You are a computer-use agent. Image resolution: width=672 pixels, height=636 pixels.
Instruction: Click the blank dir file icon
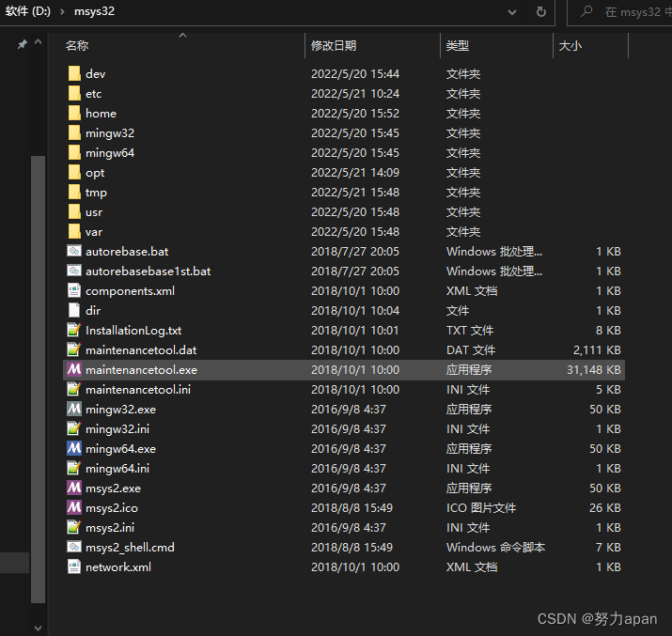[x=74, y=310]
